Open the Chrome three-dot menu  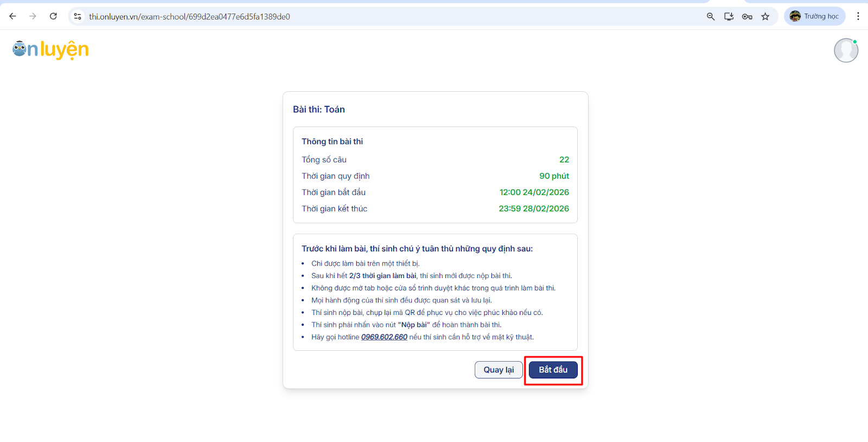click(x=858, y=16)
